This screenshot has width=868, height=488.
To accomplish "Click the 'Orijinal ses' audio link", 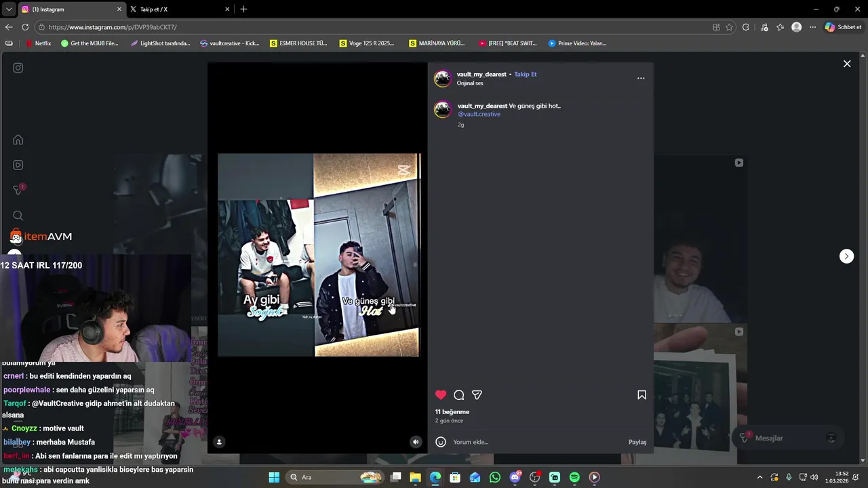I will coord(470,83).
